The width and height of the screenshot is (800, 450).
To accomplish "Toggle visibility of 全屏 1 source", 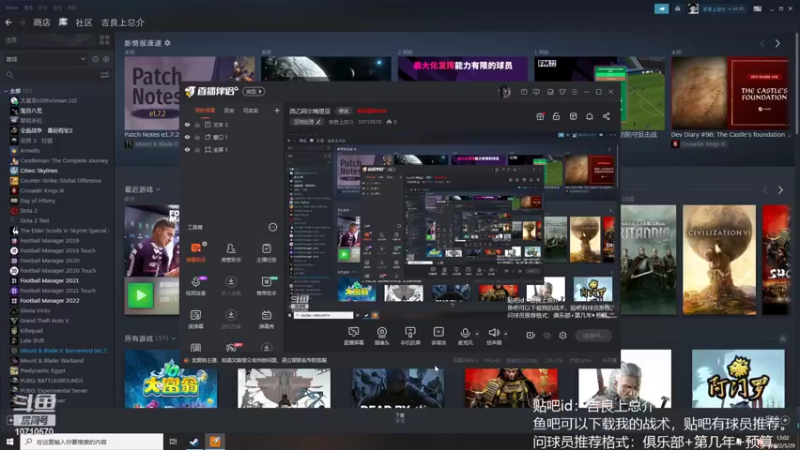I will coord(187,149).
